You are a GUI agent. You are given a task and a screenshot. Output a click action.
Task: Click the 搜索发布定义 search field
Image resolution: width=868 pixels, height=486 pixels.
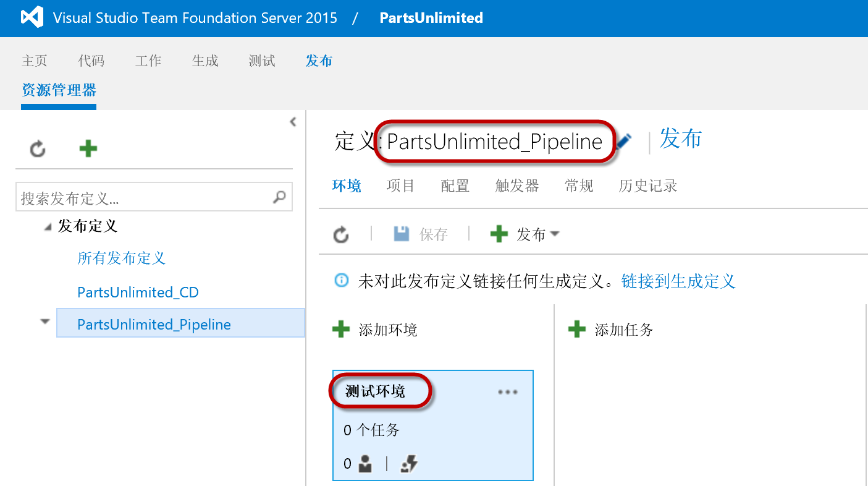click(154, 197)
